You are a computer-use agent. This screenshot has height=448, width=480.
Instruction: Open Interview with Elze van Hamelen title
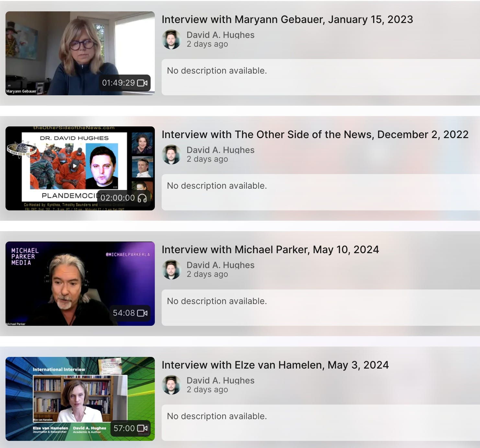point(275,365)
